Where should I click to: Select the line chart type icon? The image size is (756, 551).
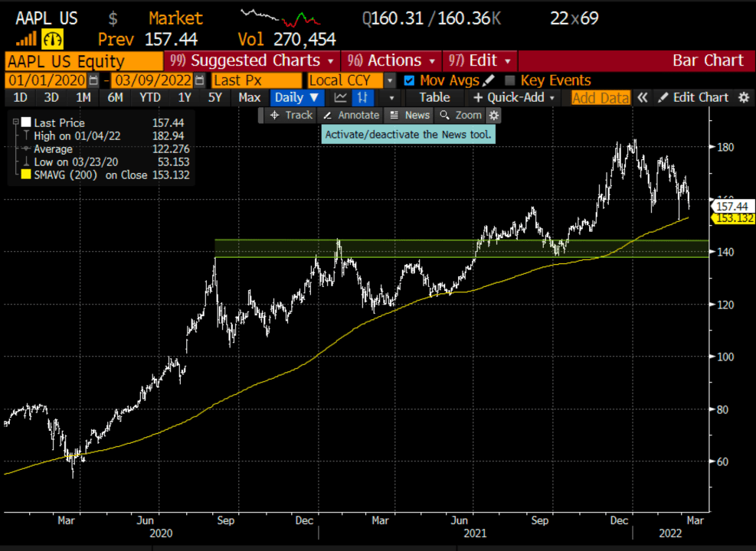coord(340,98)
